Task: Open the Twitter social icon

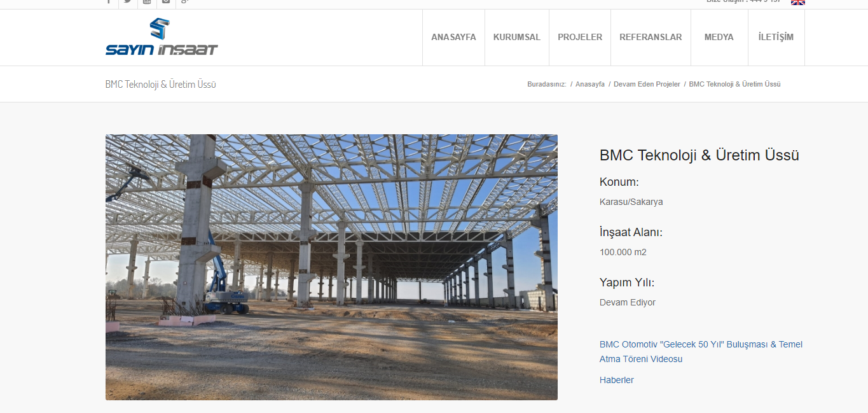Action: pyautogui.click(x=128, y=2)
